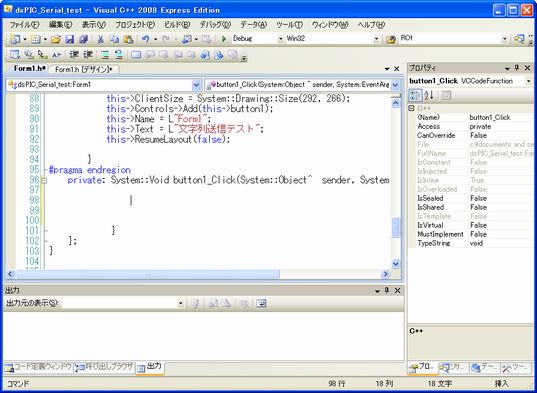Uncomment the selected lines icon
Viewport: 537px width, 393px height.
(x=119, y=55)
